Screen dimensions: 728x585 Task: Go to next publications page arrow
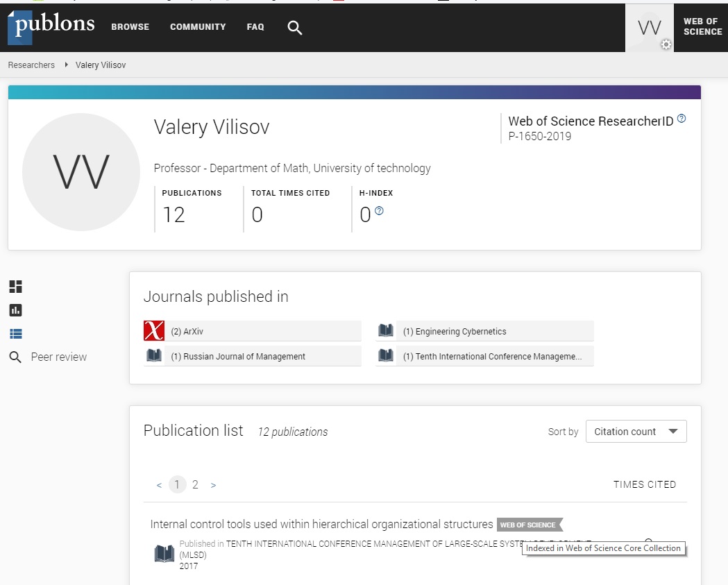(x=214, y=485)
